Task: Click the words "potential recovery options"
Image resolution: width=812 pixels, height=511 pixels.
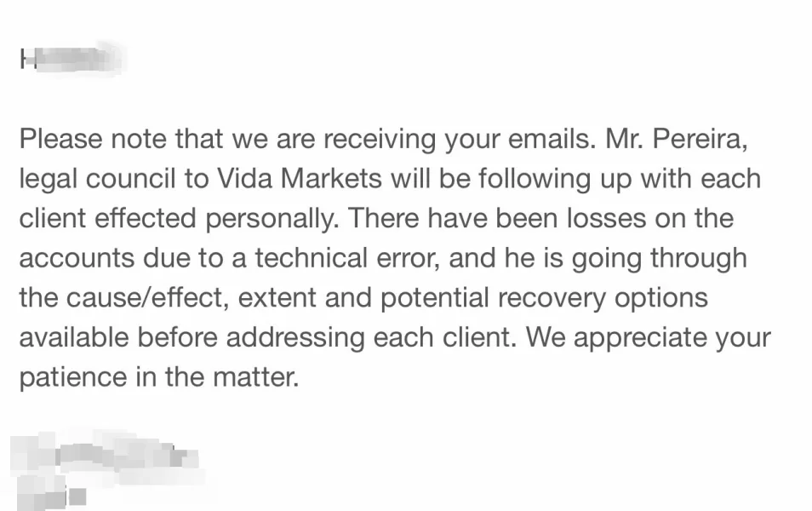Action: point(544,297)
